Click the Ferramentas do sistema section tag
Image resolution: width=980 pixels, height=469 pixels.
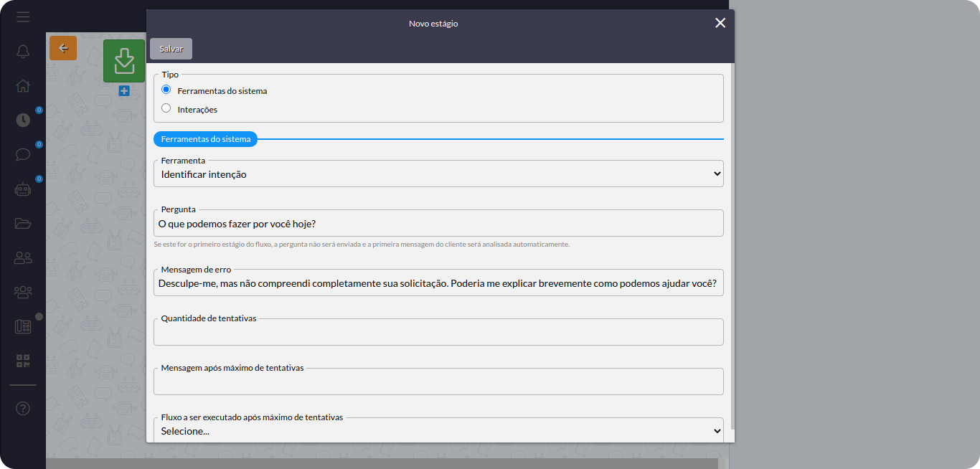click(x=205, y=139)
